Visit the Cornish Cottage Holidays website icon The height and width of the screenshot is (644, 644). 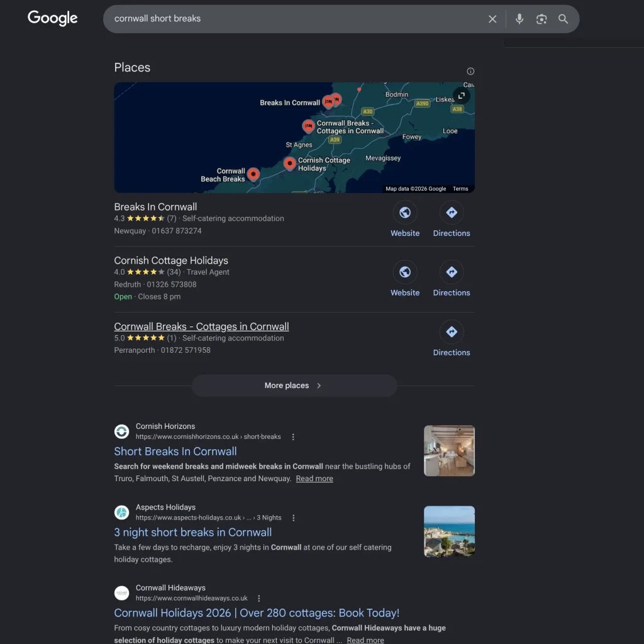point(404,272)
